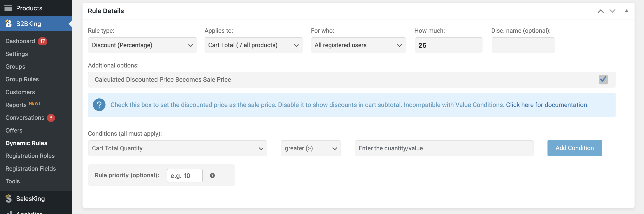
Task: Click the Dashboard 17 notification badge
Action: tap(42, 41)
